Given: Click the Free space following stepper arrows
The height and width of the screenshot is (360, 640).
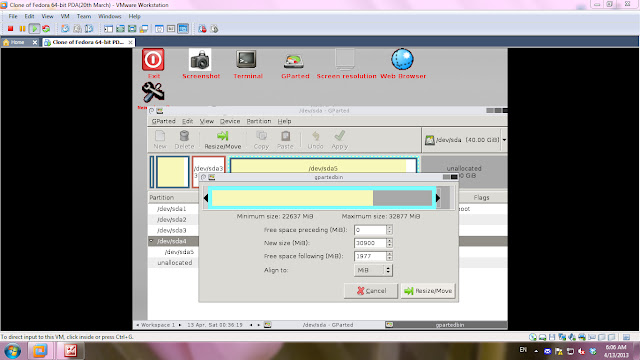Looking at the screenshot, I should pos(389,256).
